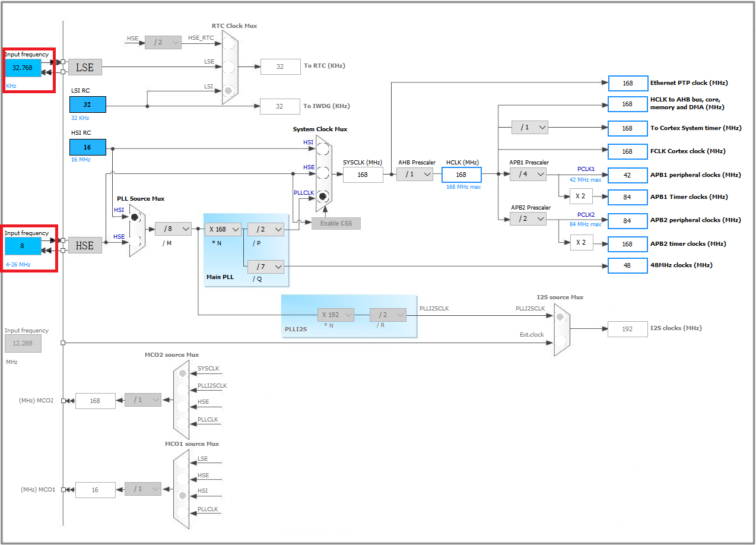Edit the HSE input frequency field
Screen dimensions: 756x545
pyautogui.click(x=23, y=245)
